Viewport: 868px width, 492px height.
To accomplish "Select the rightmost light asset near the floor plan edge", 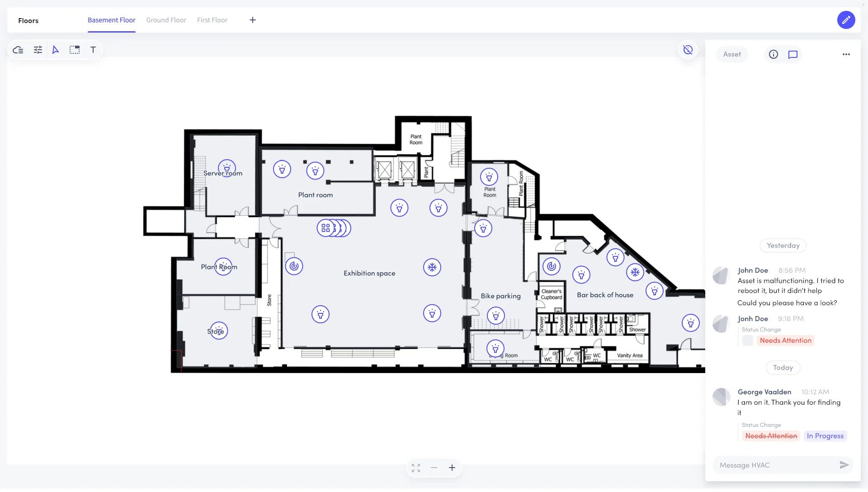I will point(691,323).
